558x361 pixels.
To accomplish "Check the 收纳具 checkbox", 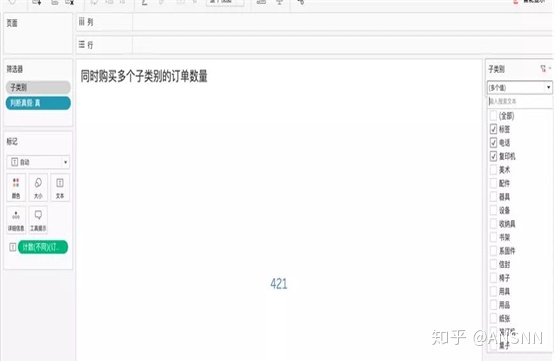I will click(x=493, y=224).
